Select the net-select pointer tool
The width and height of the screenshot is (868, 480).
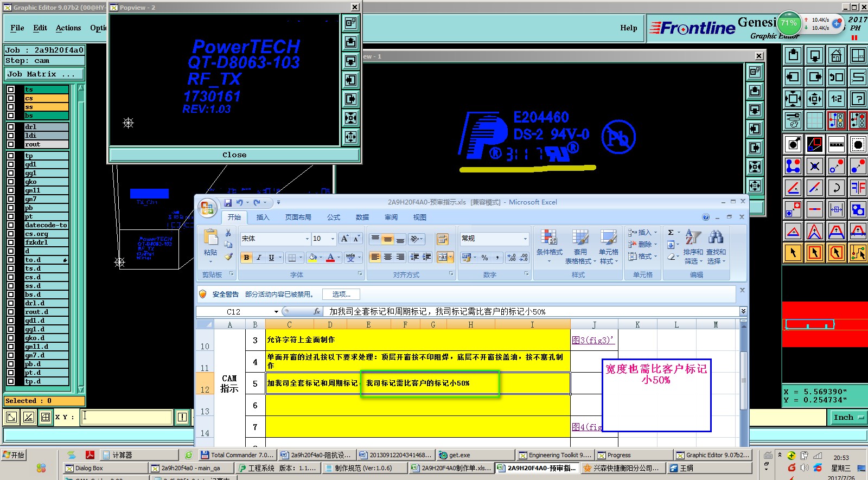(858, 253)
